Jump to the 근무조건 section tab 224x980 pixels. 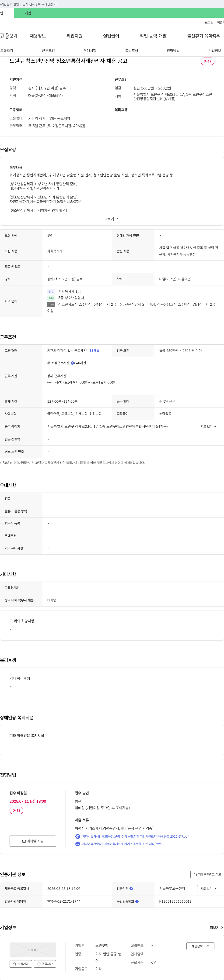pos(48,51)
